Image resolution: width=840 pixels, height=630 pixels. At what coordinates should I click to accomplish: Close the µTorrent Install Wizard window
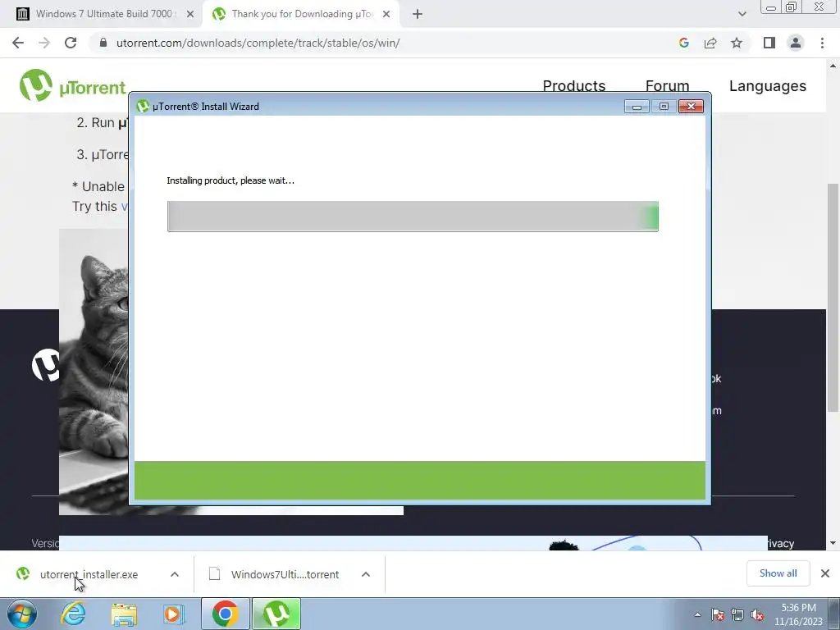click(691, 107)
